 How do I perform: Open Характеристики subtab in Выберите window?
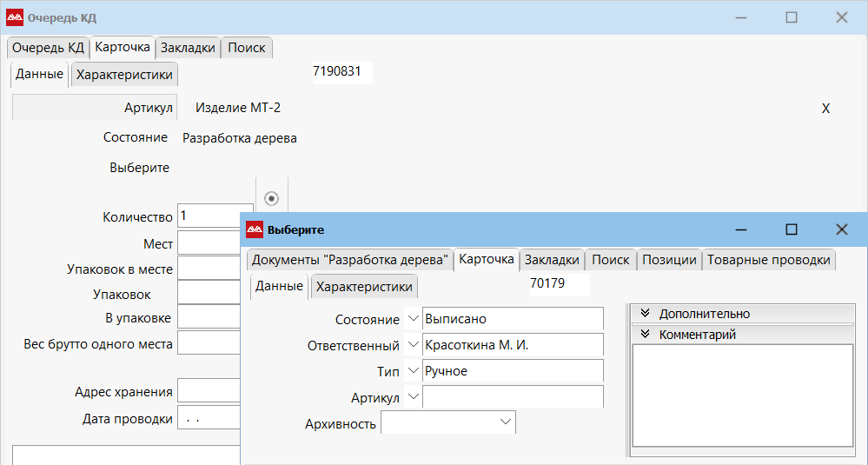coord(364,286)
